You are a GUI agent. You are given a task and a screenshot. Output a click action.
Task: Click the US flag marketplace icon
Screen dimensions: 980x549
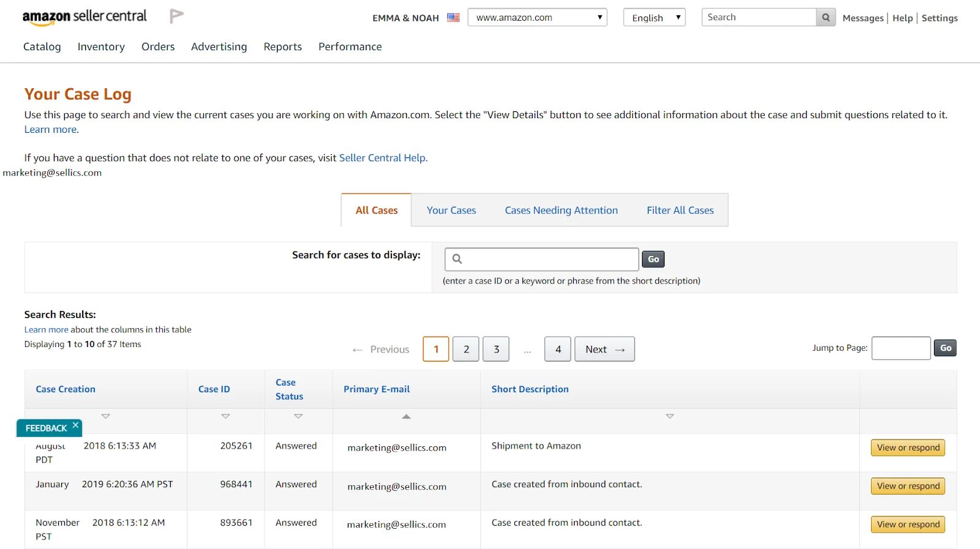click(453, 18)
